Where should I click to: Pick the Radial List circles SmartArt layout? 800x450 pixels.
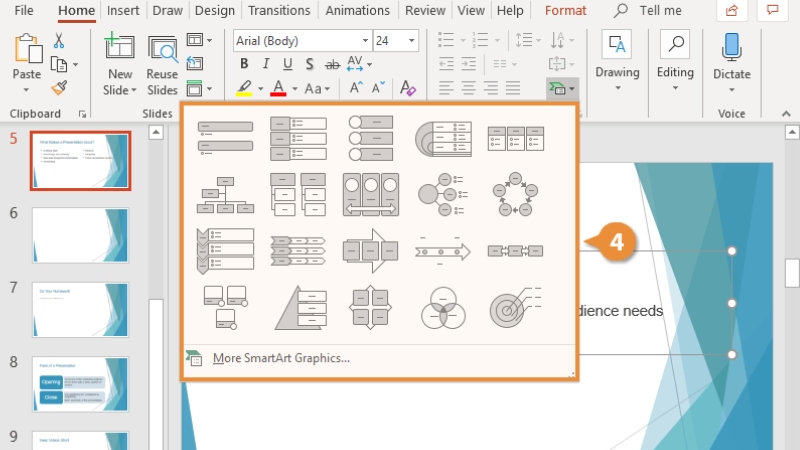[x=443, y=194]
